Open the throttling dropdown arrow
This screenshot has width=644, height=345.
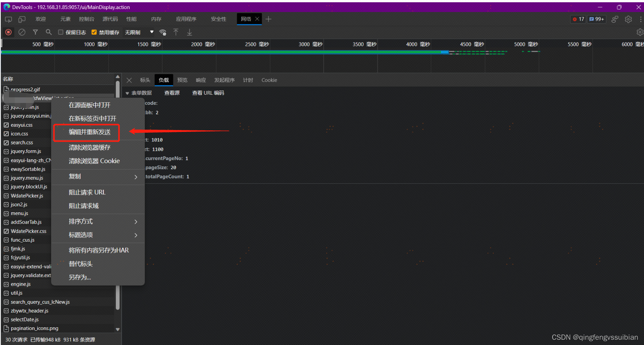coord(152,32)
